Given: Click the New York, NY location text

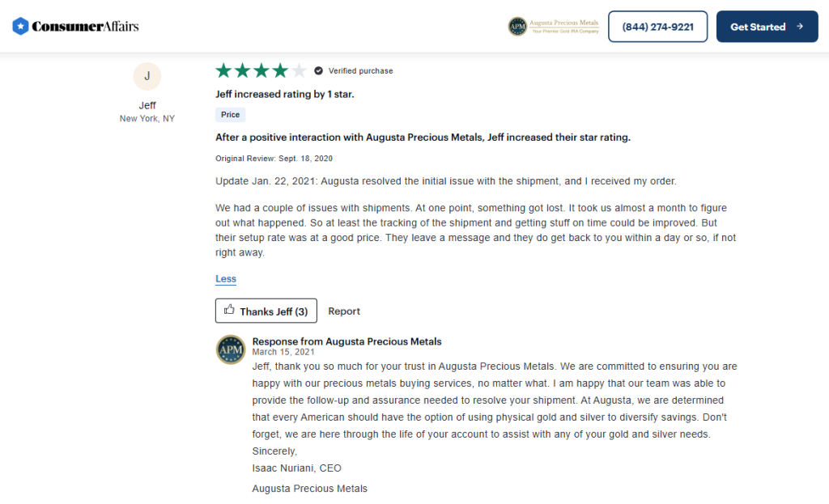Looking at the screenshot, I should coord(147,118).
